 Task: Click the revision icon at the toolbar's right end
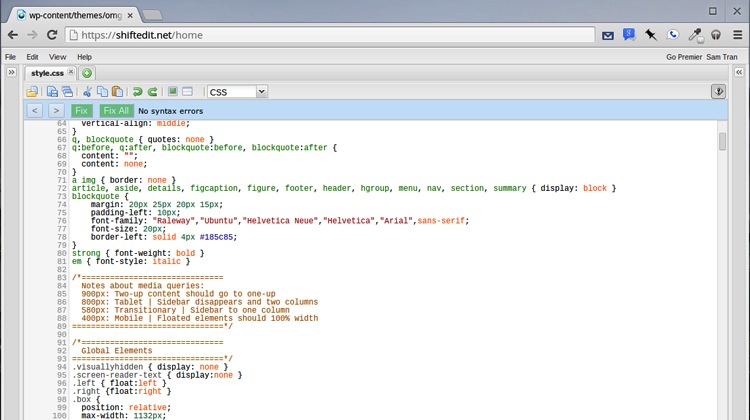[x=718, y=91]
